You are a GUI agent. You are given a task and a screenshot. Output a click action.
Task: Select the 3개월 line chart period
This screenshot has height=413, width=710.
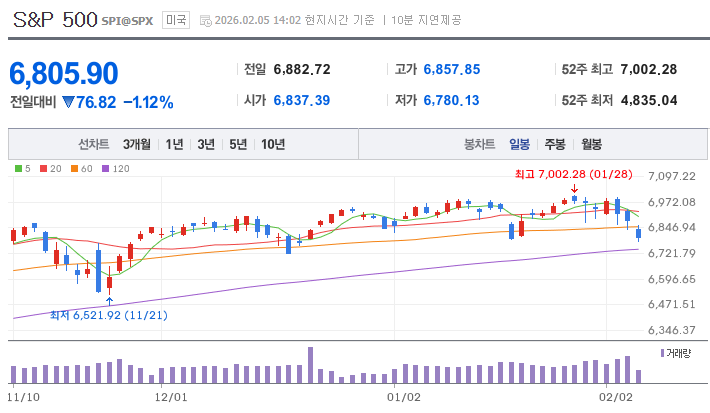(x=137, y=144)
